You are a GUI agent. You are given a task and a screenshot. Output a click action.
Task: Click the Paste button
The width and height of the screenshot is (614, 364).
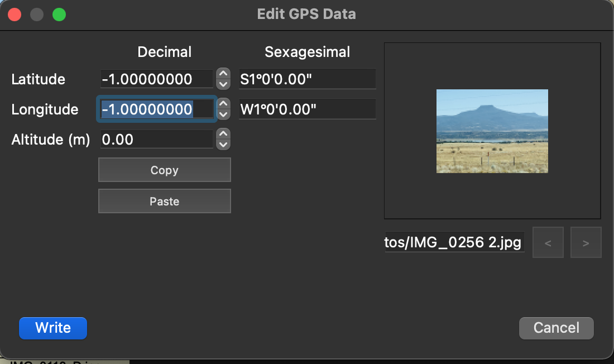(164, 202)
